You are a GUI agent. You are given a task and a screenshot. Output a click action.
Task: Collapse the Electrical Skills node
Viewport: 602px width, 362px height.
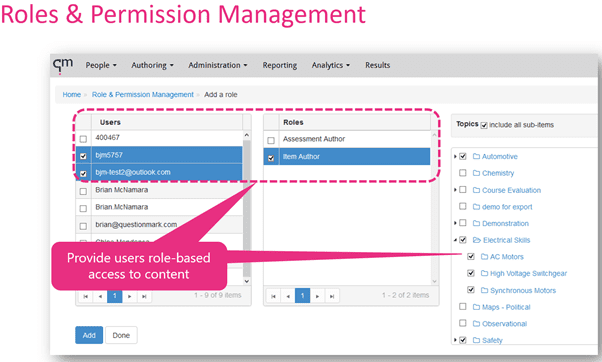pyautogui.click(x=455, y=240)
